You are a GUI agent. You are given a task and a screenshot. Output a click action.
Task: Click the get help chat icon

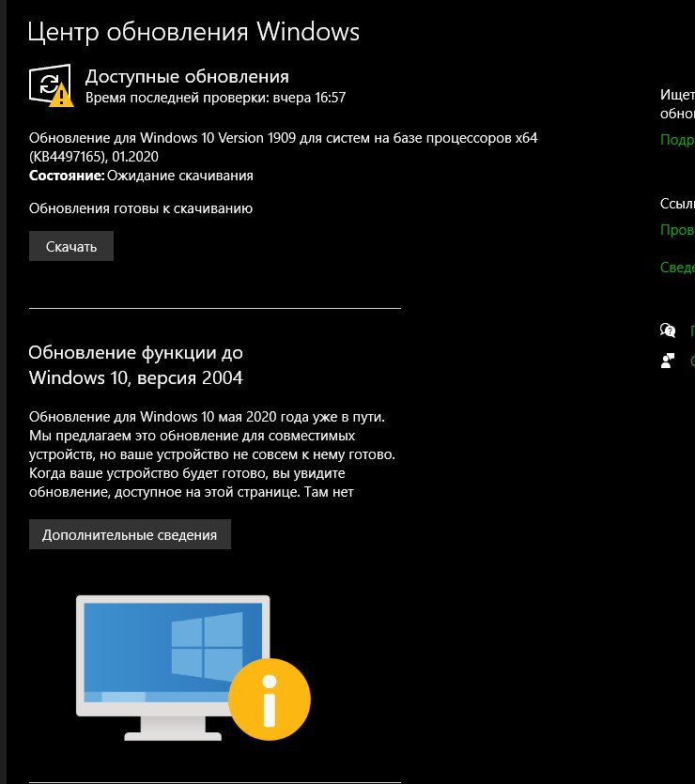(x=668, y=330)
